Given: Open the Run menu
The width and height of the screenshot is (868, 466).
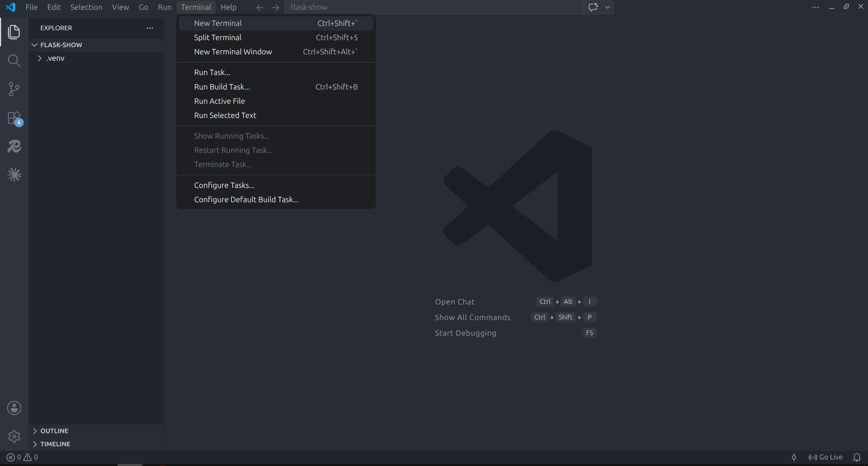Looking at the screenshot, I should pos(164,7).
